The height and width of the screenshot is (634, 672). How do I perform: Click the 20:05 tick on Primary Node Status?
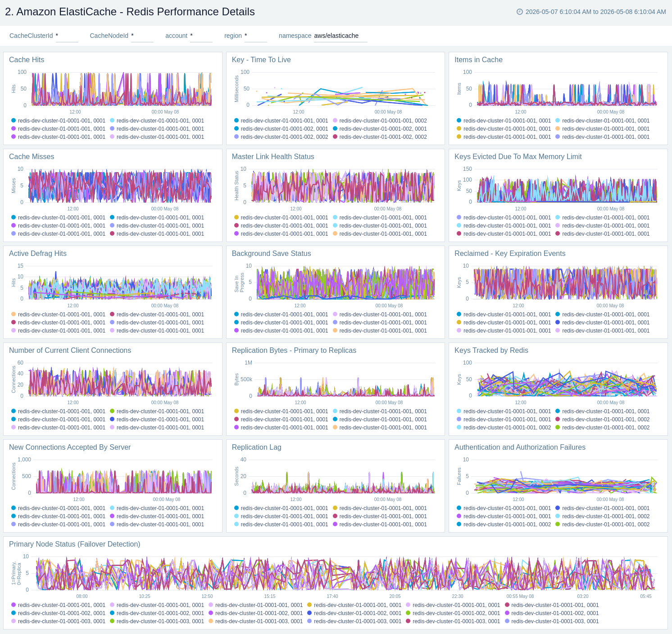pos(395,596)
